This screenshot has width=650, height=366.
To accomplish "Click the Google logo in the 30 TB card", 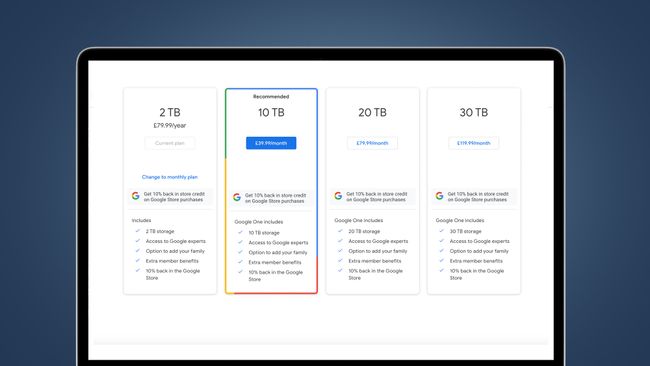I will (439, 196).
